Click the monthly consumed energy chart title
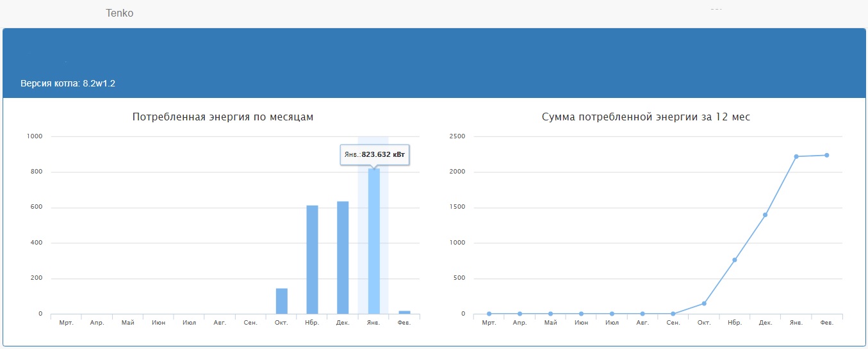 (x=223, y=117)
